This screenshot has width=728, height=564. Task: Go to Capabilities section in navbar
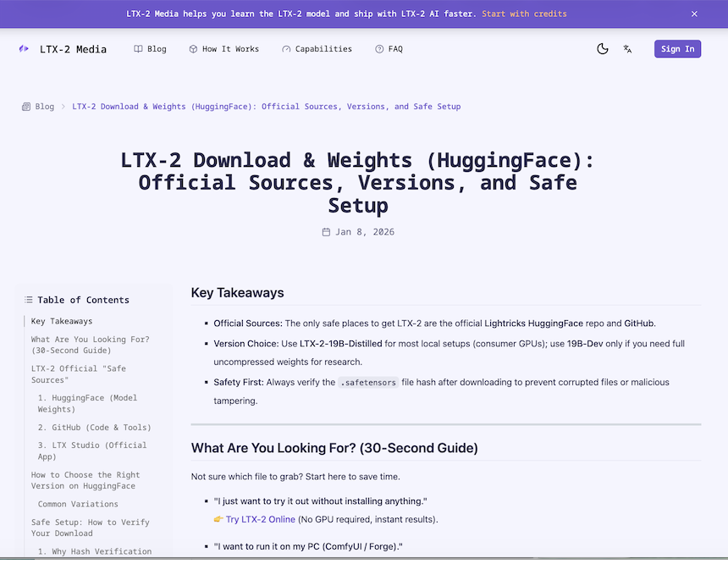pyautogui.click(x=317, y=49)
